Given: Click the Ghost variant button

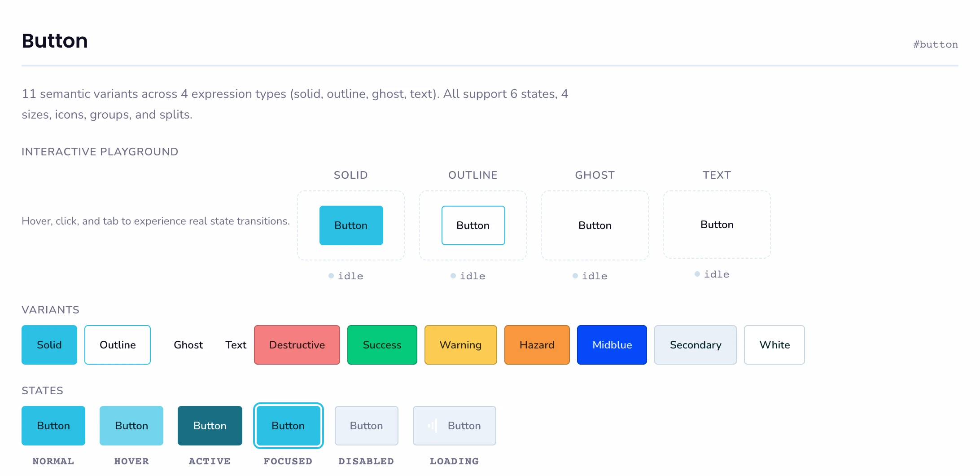Looking at the screenshot, I should click(188, 345).
